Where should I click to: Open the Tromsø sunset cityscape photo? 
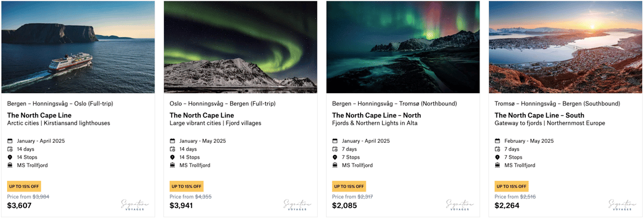(565, 47)
